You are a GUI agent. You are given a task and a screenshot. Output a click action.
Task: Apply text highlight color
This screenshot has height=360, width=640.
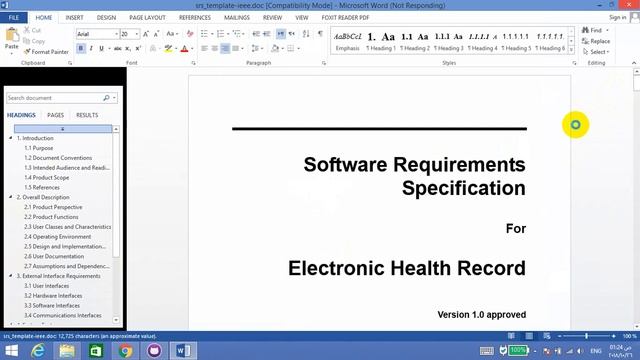(168, 49)
